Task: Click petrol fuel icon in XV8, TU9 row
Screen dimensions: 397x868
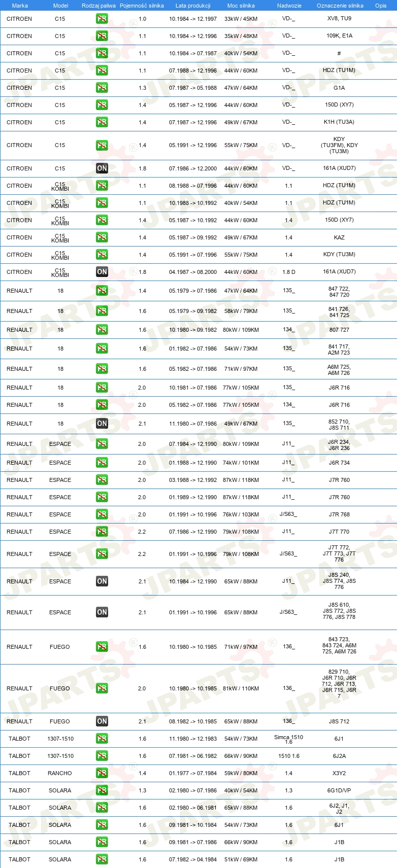Action: (102, 19)
